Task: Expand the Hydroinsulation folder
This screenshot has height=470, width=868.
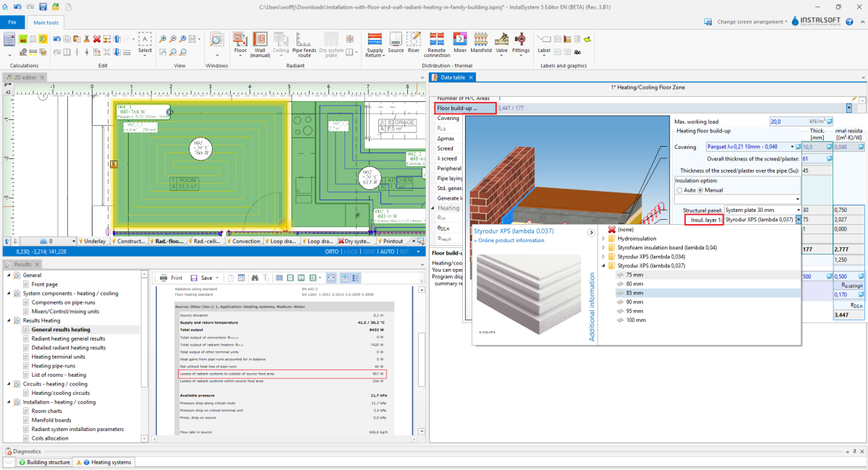Action: pyautogui.click(x=603, y=239)
